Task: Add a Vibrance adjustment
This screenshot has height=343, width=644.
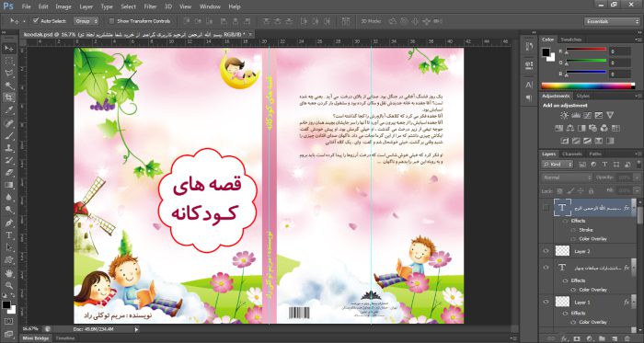Action: pyautogui.click(x=610, y=116)
